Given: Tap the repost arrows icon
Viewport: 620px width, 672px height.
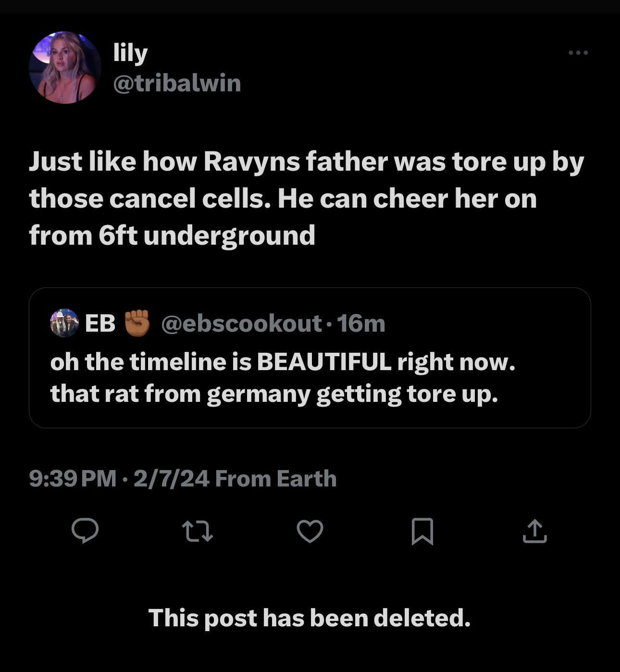Looking at the screenshot, I should pyautogui.click(x=198, y=531).
